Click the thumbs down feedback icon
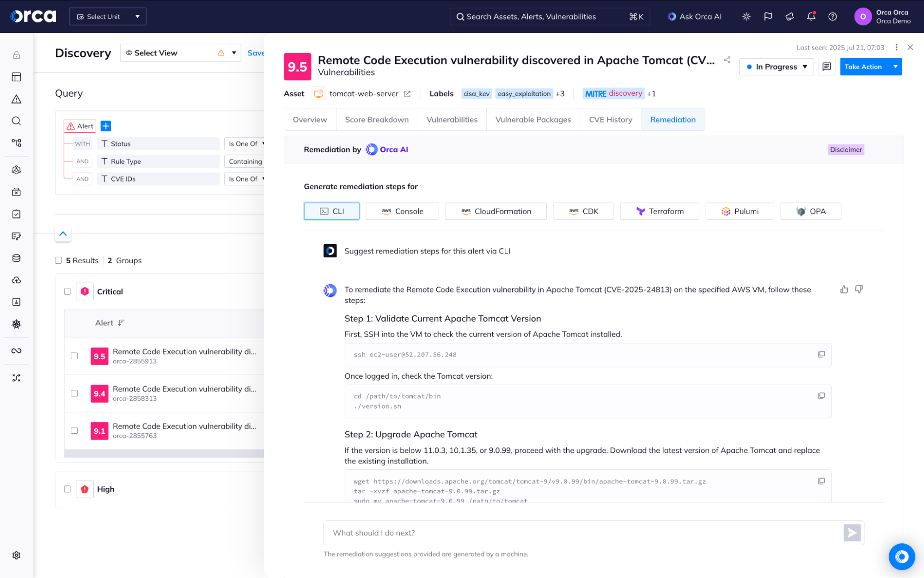This screenshot has width=924, height=578. click(859, 289)
